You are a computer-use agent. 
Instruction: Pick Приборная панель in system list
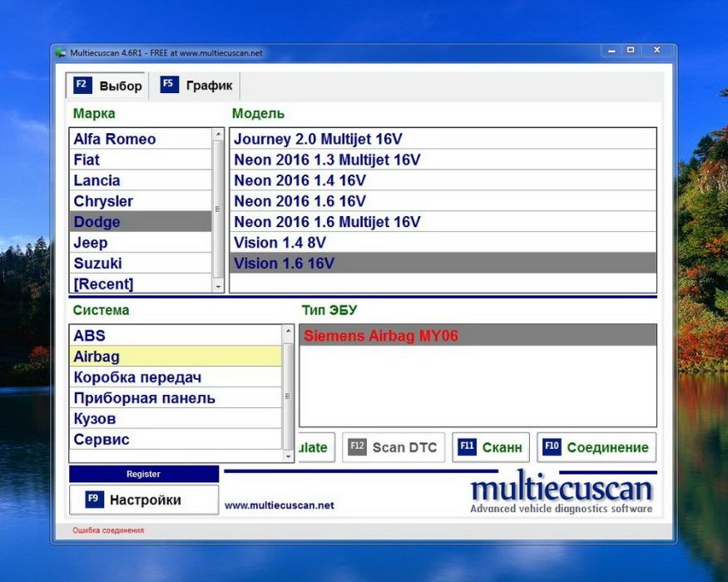(176, 398)
